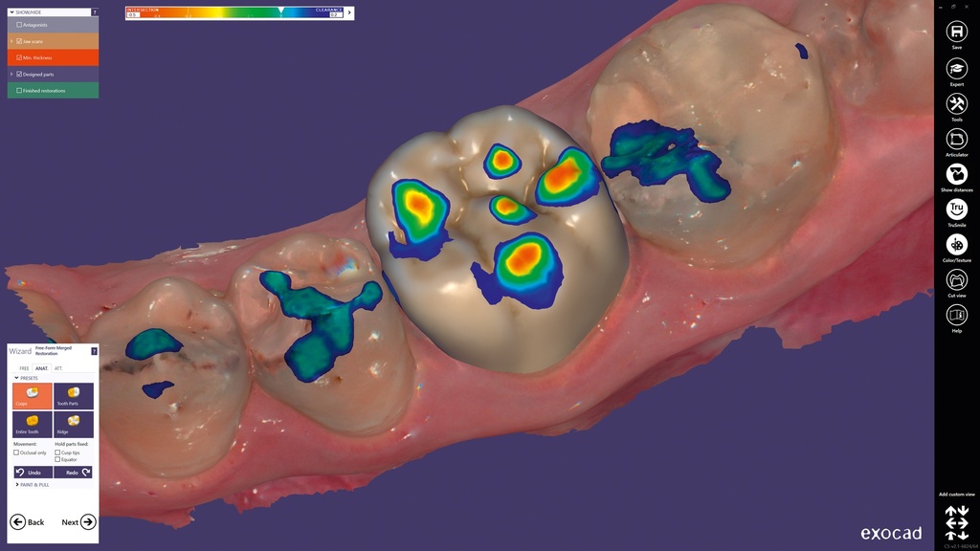The height and width of the screenshot is (551, 980).
Task: Save the project via Save icon
Action: click(956, 32)
